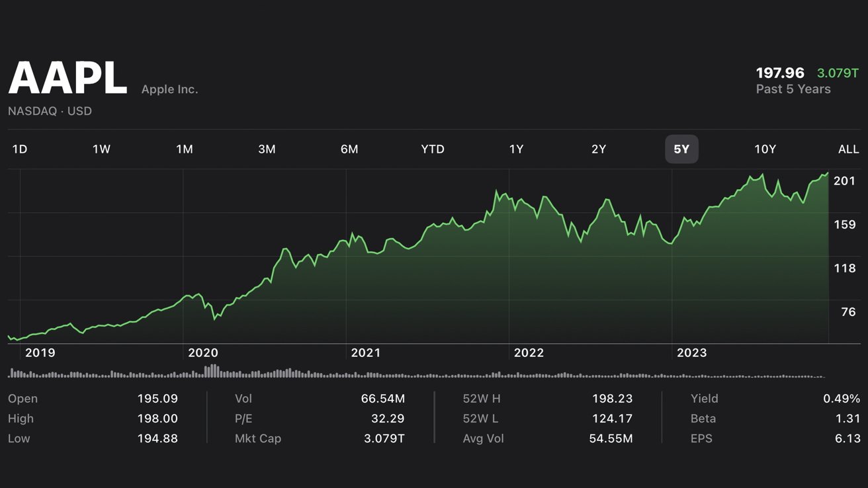This screenshot has width=868, height=488.
Task: Select the 1Y time range
Action: (x=516, y=149)
